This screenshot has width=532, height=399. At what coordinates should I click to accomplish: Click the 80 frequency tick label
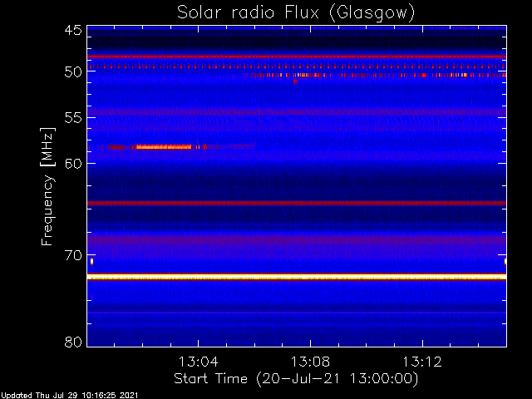73,342
